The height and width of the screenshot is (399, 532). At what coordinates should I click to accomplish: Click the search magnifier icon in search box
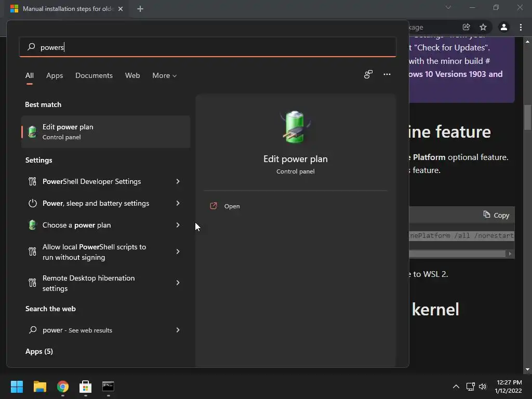click(x=31, y=47)
